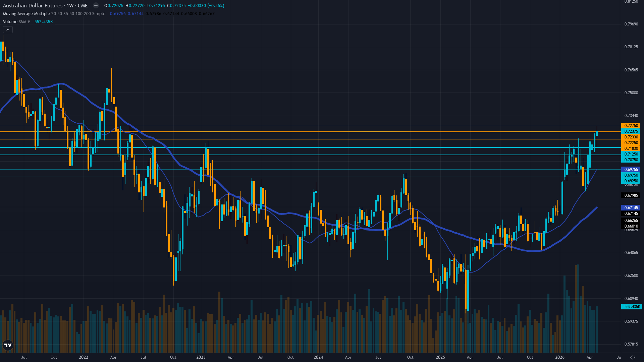Image resolution: width=644 pixels, height=362 pixels.
Task: Click the market status pill beside CME
Action: click(96, 5)
